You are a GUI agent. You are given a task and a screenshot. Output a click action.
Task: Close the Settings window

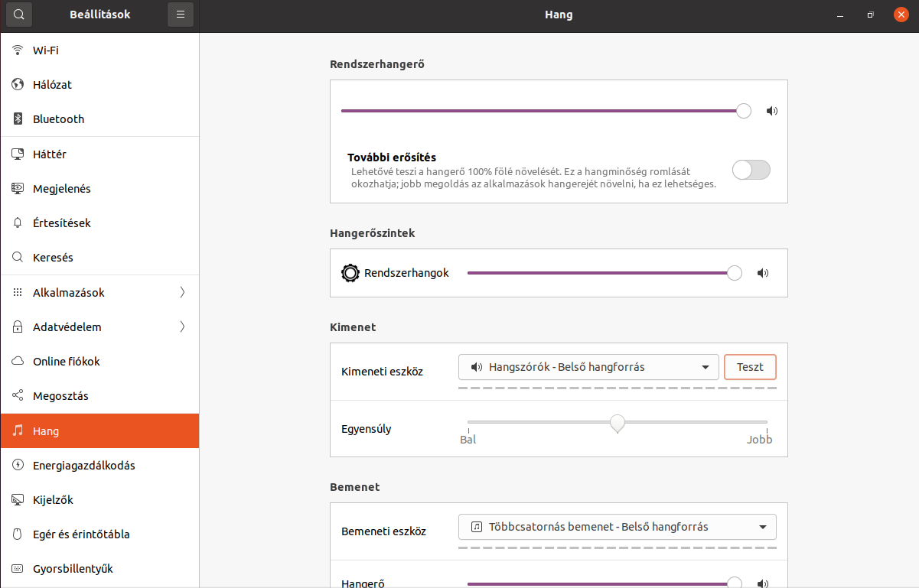[x=901, y=15]
